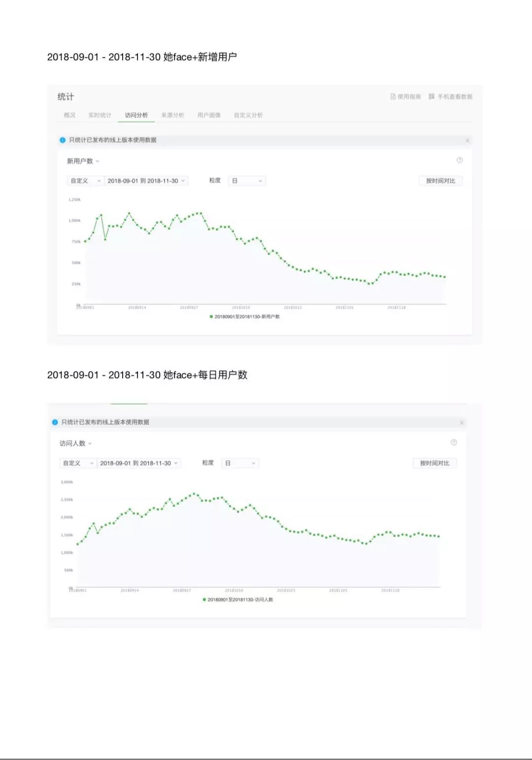Dismiss the notice banner above 访问人数 chart
Viewport: 532px width, 760px height.
click(462, 423)
